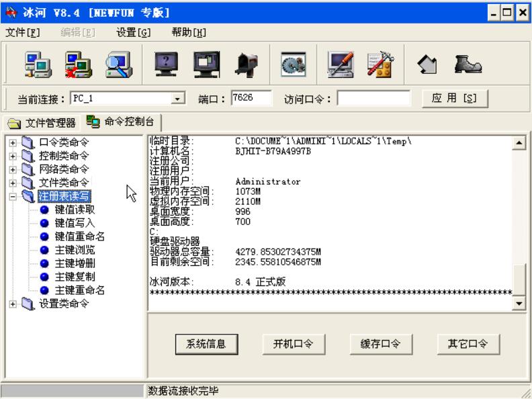Expand the 文件类命令 tree node
532x399 pixels.
tap(13, 183)
